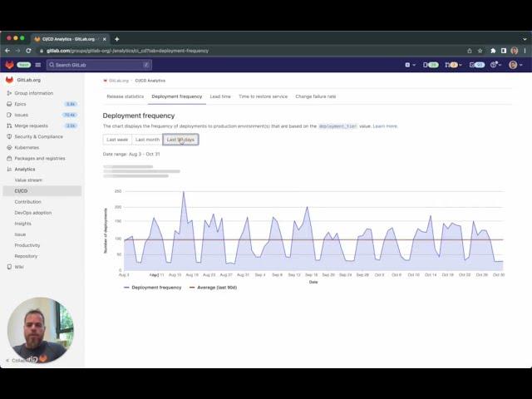Click the browser address bar URL

(x=127, y=51)
